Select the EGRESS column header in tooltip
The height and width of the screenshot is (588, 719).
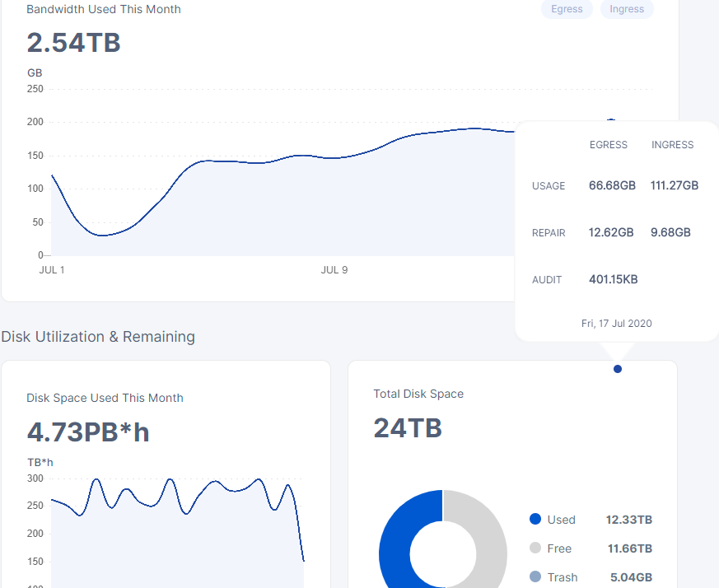tap(609, 145)
